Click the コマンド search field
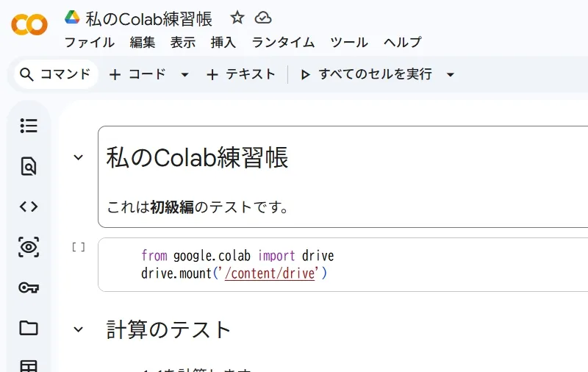Viewport: 588px width, 372px height. pyautogui.click(x=56, y=74)
